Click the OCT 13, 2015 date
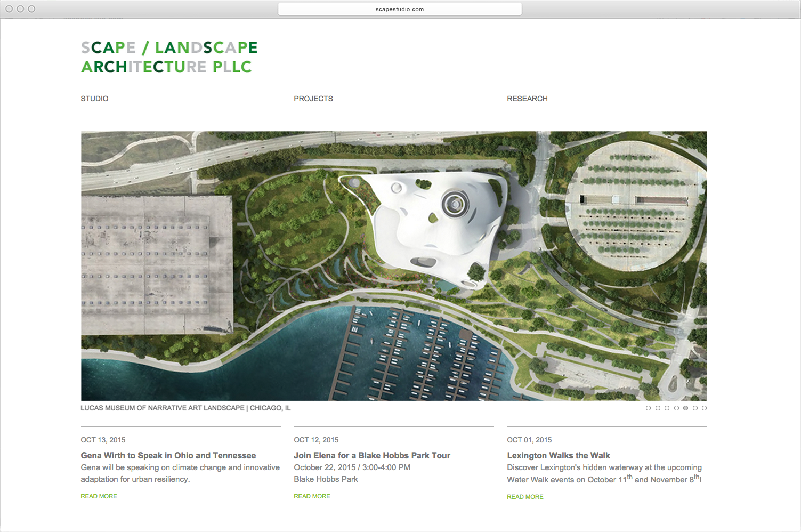The image size is (801, 532). (x=103, y=440)
